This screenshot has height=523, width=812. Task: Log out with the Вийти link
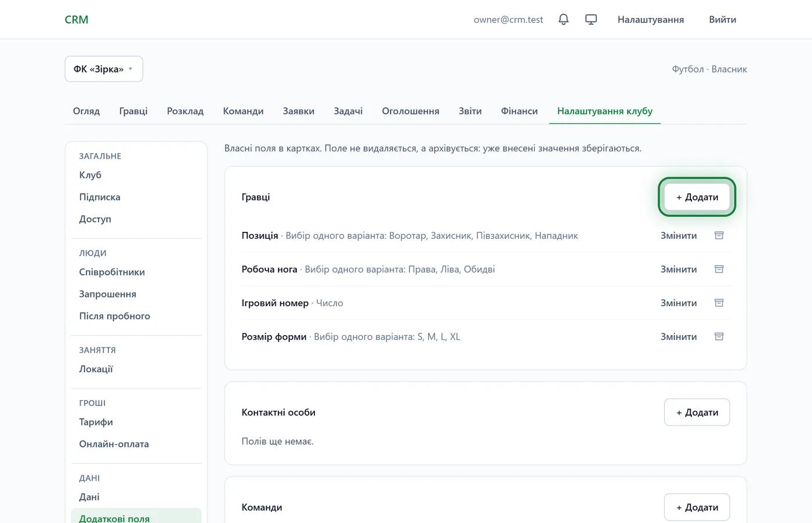pyautogui.click(x=723, y=20)
